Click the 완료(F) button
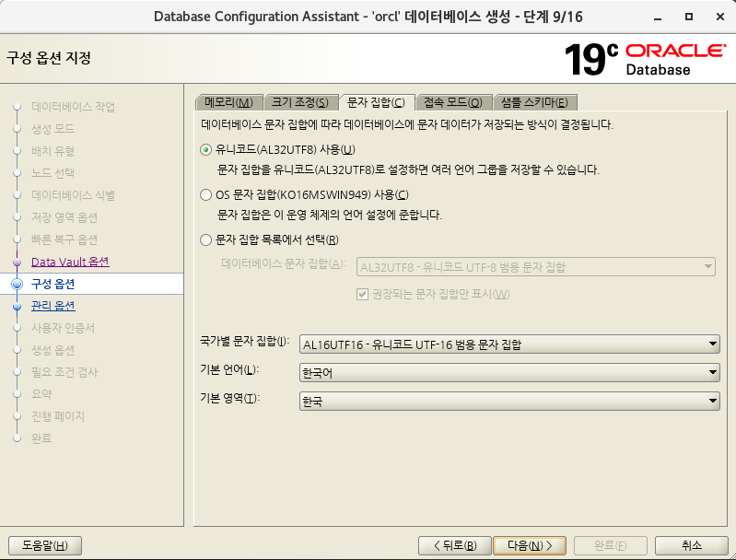736x560 pixels. click(x=610, y=545)
